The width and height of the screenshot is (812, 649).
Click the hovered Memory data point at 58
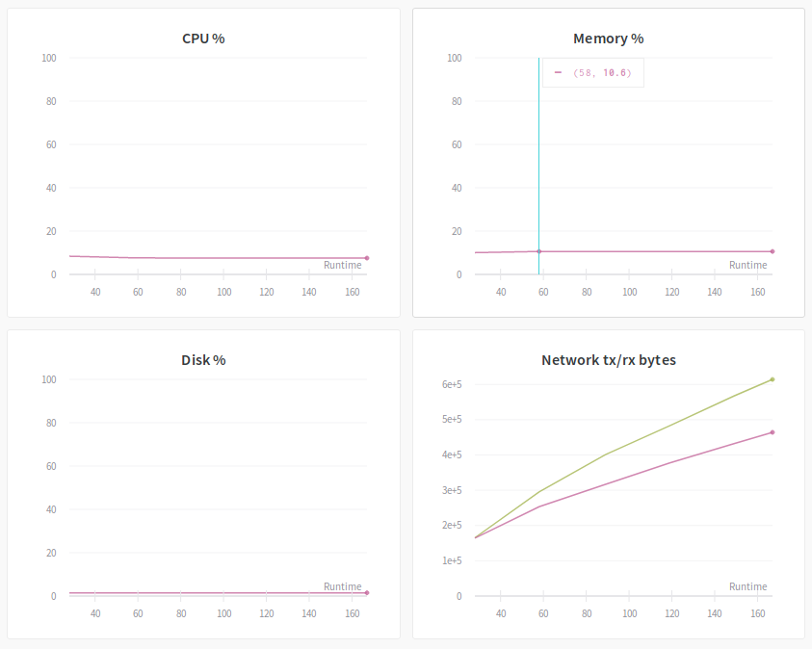pyautogui.click(x=538, y=251)
